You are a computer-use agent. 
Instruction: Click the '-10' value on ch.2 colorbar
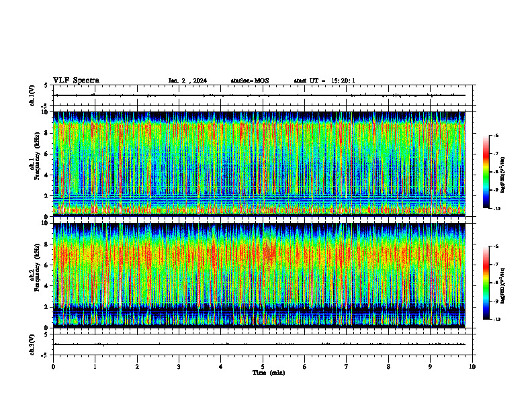click(496, 320)
